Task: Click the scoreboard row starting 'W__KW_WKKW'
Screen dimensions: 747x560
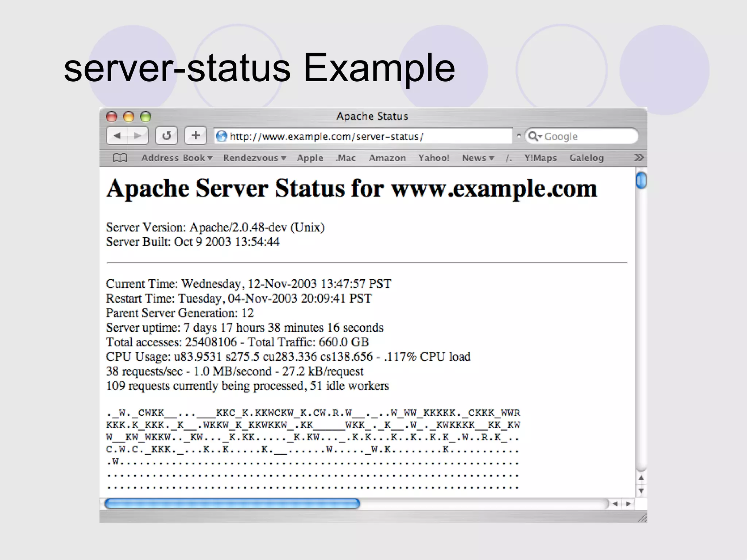Action: tap(313, 437)
